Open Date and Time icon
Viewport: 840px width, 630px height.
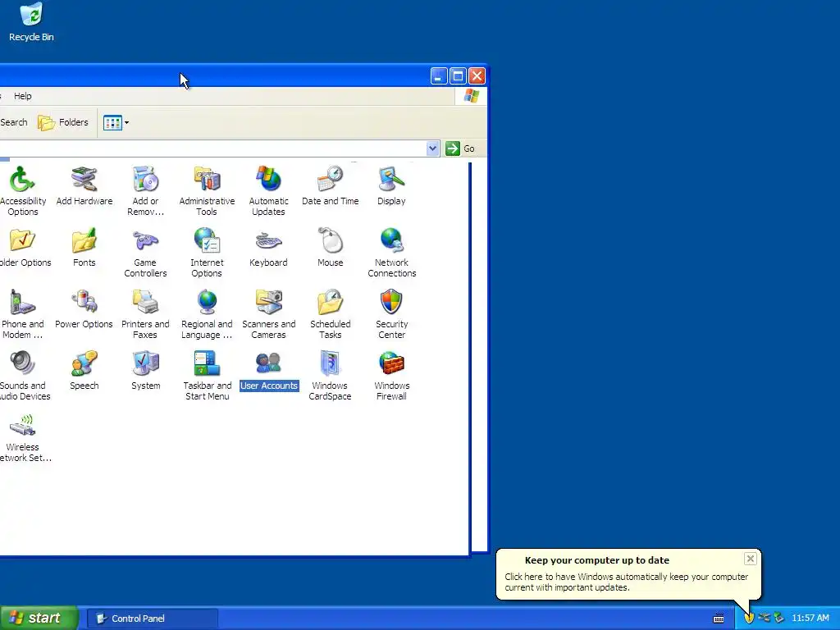(330, 185)
